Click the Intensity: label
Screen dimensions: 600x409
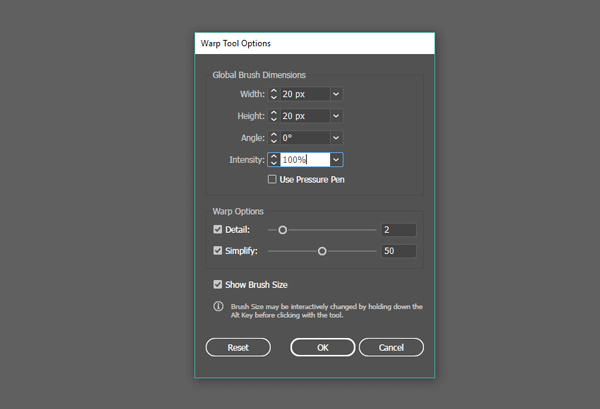247,160
